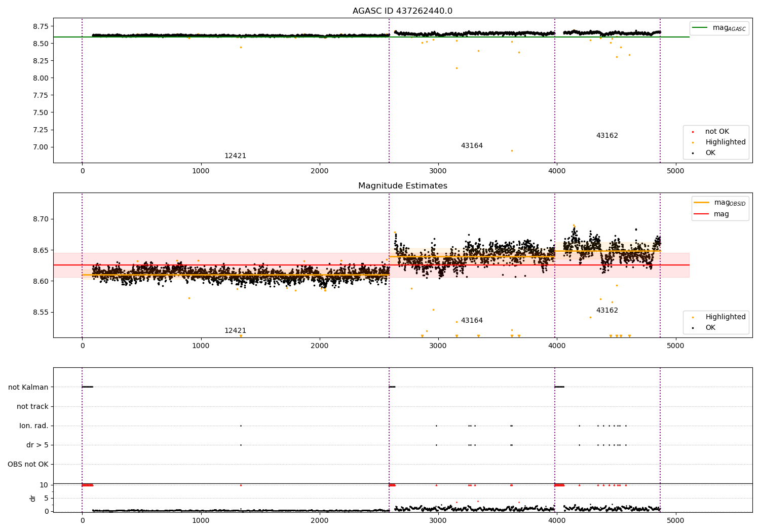The height and width of the screenshot is (532, 760).
Task: Click the rotated 'dr' axis label
Action: 33,498
